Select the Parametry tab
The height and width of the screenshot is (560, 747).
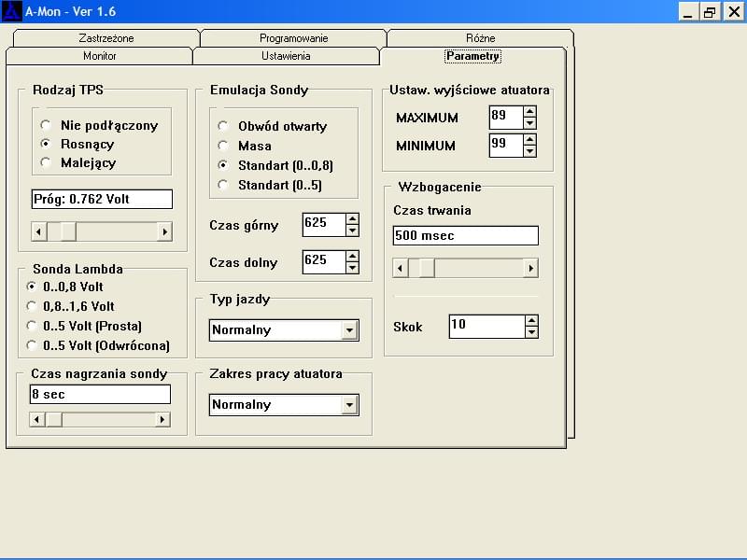click(x=472, y=56)
